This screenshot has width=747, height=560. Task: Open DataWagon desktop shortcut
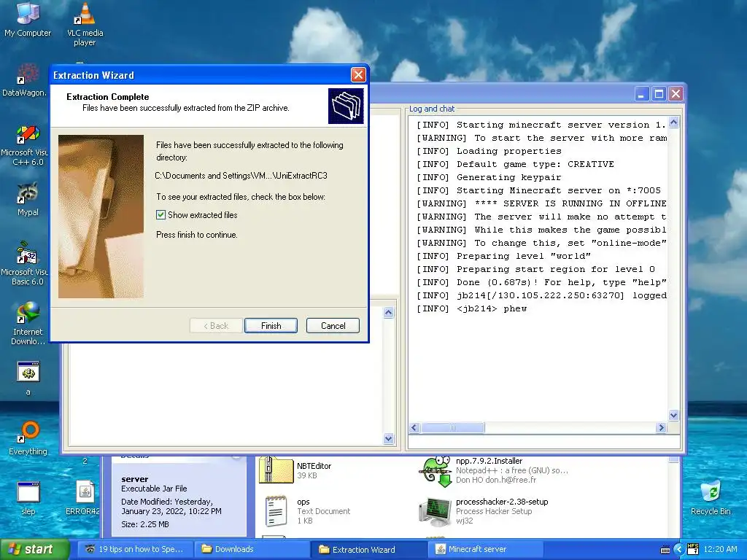pos(25,80)
